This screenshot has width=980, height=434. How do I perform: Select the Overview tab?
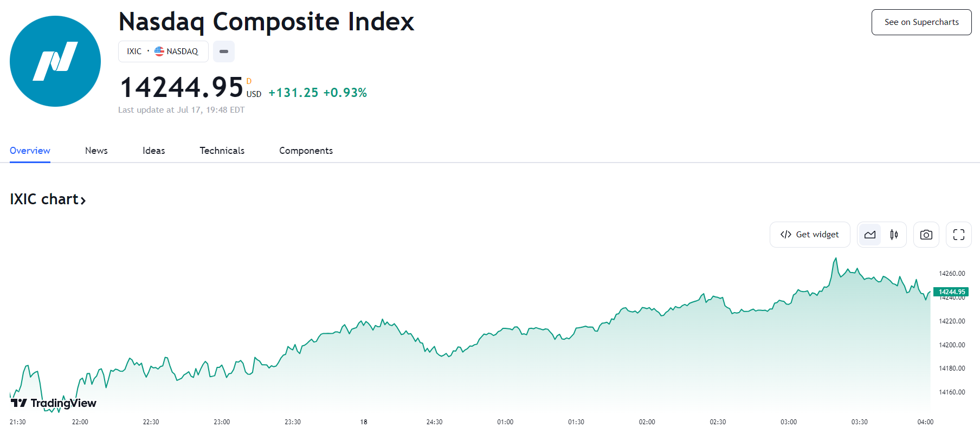click(x=30, y=151)
